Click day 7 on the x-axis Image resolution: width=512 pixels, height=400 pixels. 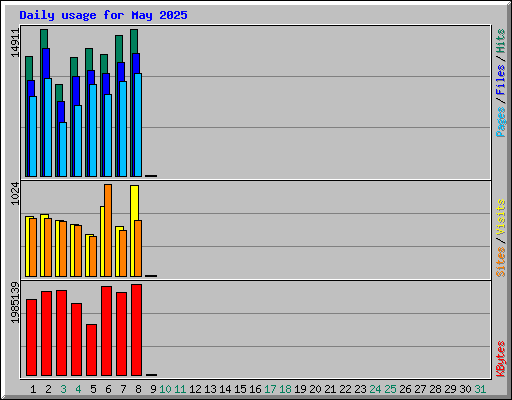tap(123, 389)
